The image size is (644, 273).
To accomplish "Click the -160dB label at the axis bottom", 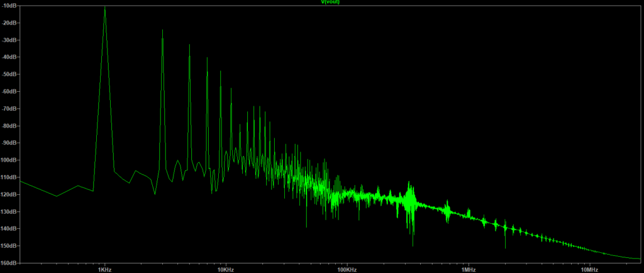I will [9, 263].
